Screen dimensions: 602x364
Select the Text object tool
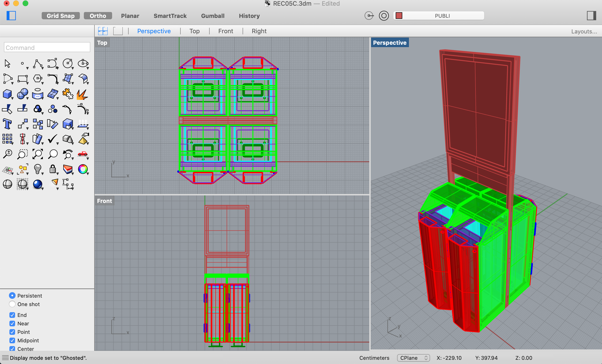point(7,124)
